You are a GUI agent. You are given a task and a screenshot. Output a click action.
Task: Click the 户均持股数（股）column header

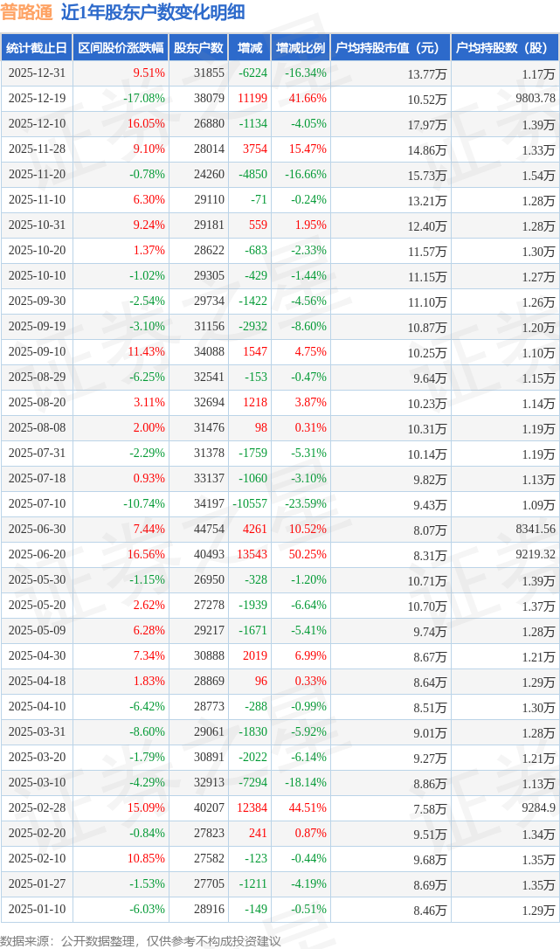[506, 48]
